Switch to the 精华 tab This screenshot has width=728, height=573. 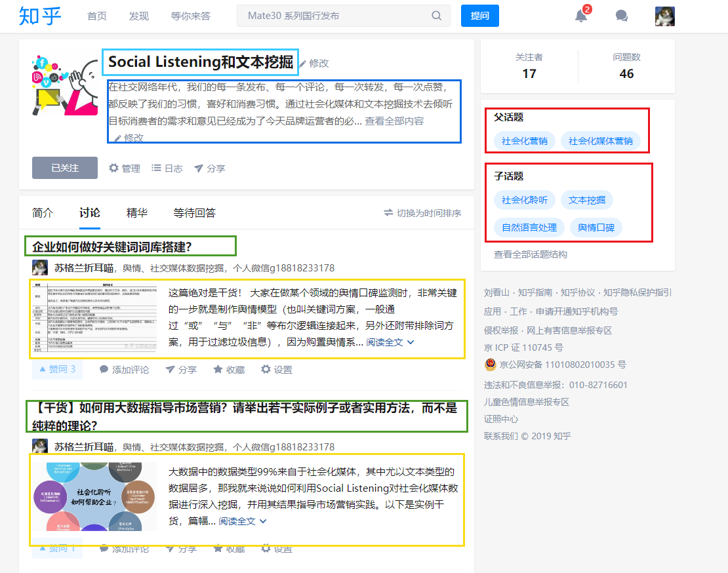tap(137, 213)
